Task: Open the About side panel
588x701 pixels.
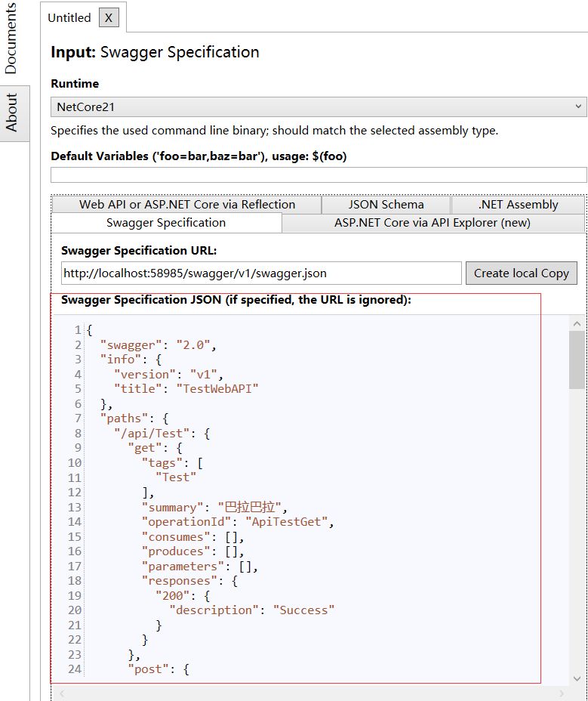Action: (x=11, y=113)
